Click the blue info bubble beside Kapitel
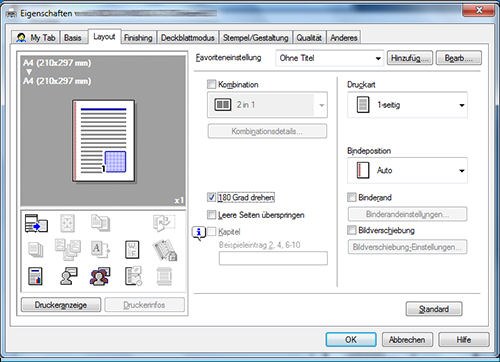 199,233
